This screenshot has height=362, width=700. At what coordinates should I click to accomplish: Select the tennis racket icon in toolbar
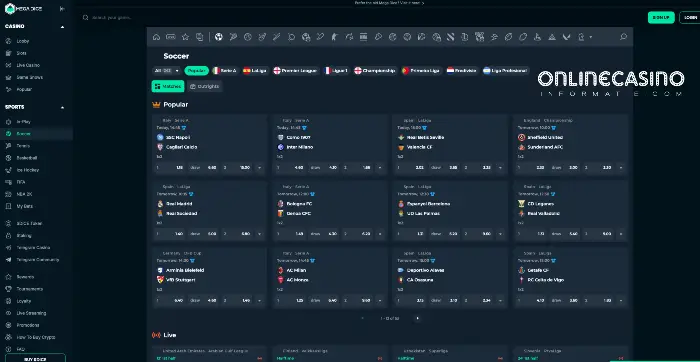233,37
